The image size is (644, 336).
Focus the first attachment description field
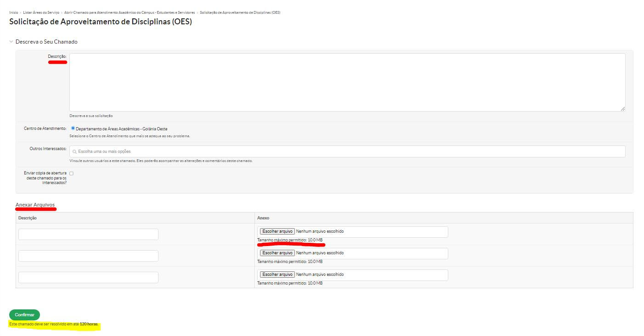(88, 234)
